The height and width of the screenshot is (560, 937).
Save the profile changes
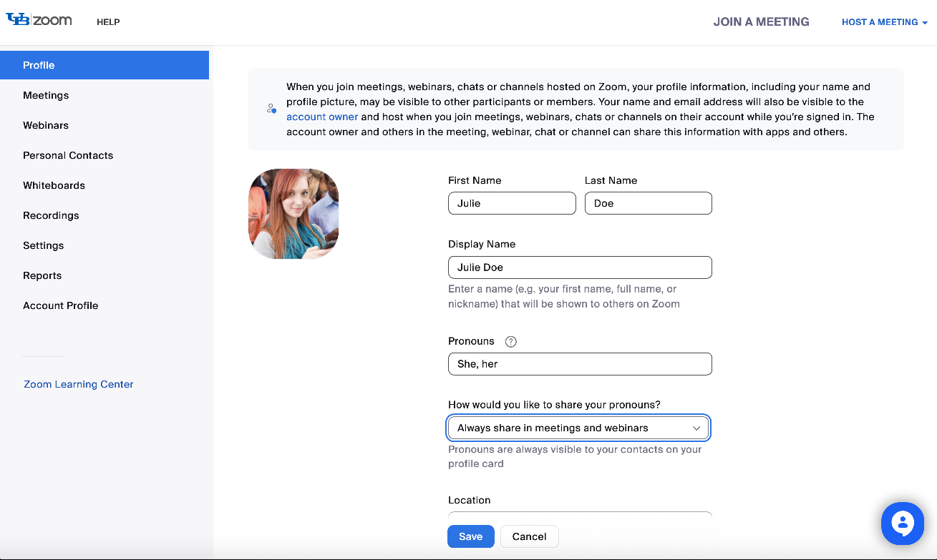(470, 536)
